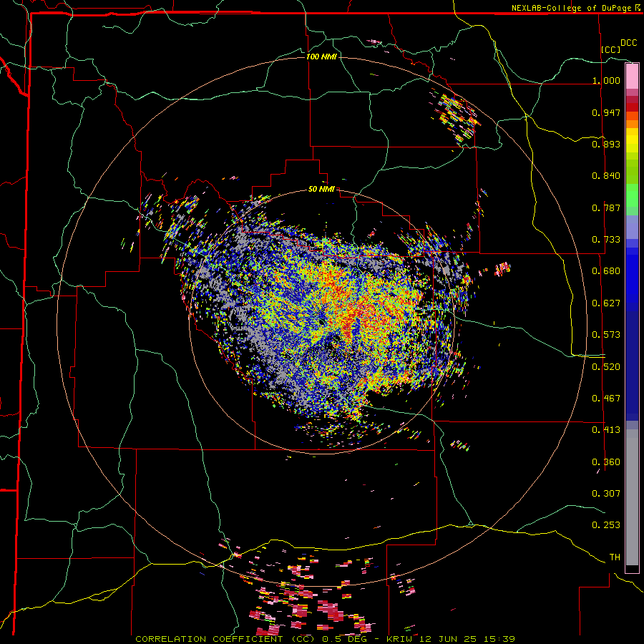Click the 0.253 legend value
Image resolution: width=644 pixels, height=644 pixels.
[x=606, y=525]
